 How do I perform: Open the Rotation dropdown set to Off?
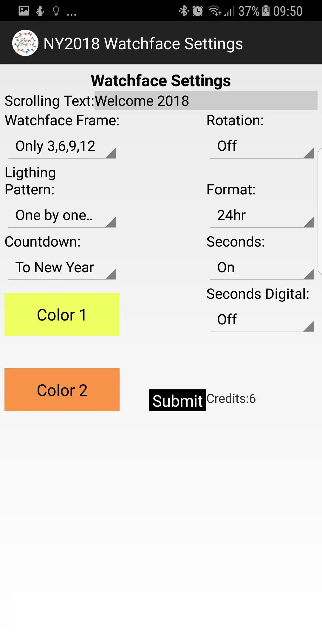pyautogui.click(x=262, y=146)
